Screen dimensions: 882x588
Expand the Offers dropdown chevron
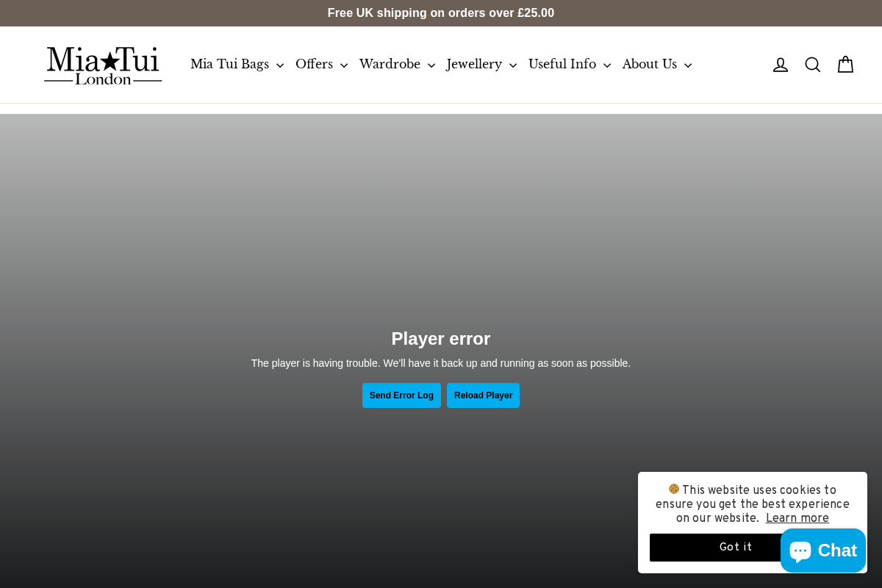point(344,65)
